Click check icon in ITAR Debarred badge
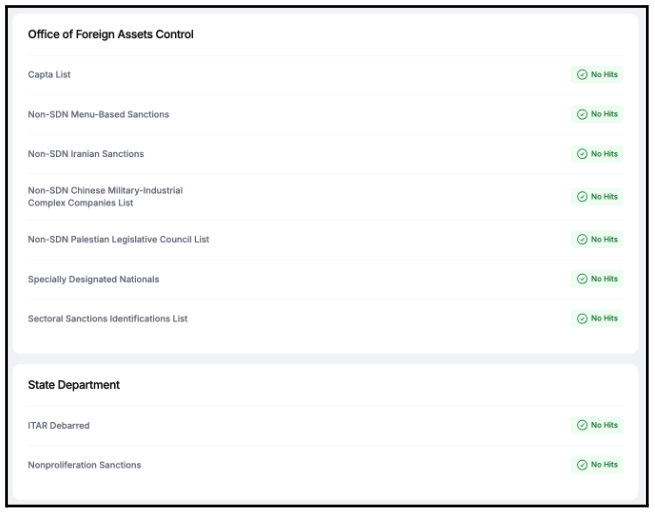655x512 pixels. point(582,425)
